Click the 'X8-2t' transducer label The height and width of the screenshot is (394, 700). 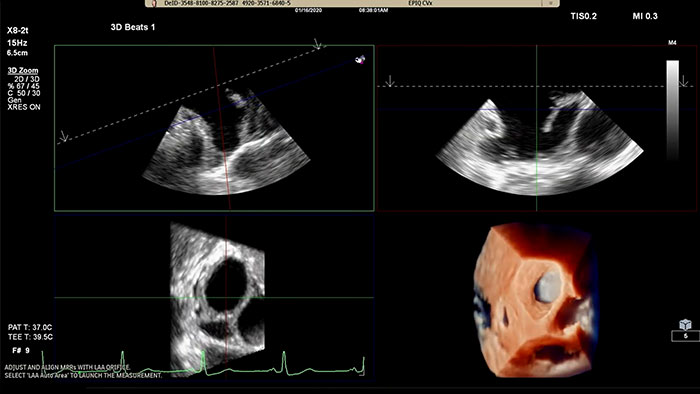coord(18,30)
